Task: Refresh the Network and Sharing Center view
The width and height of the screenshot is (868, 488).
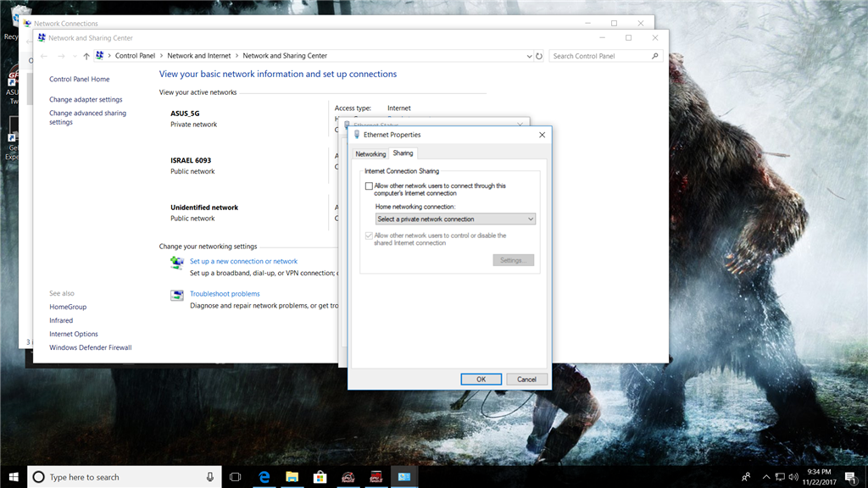Action: pos(538,56)
